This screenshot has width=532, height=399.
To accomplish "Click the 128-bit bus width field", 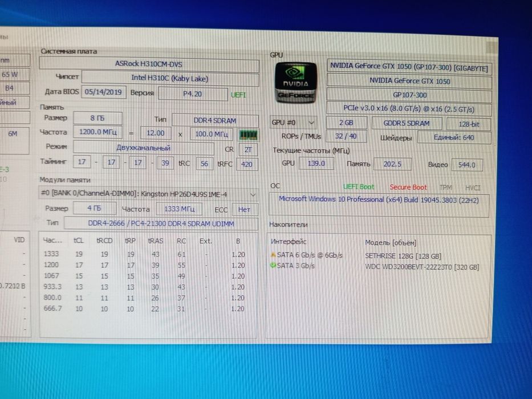I will pyautogui.click(x=469, y=124).
